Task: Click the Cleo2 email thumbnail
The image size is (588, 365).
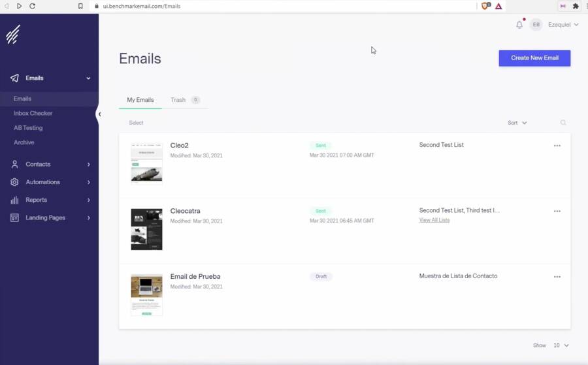Action: coord(146,164)
